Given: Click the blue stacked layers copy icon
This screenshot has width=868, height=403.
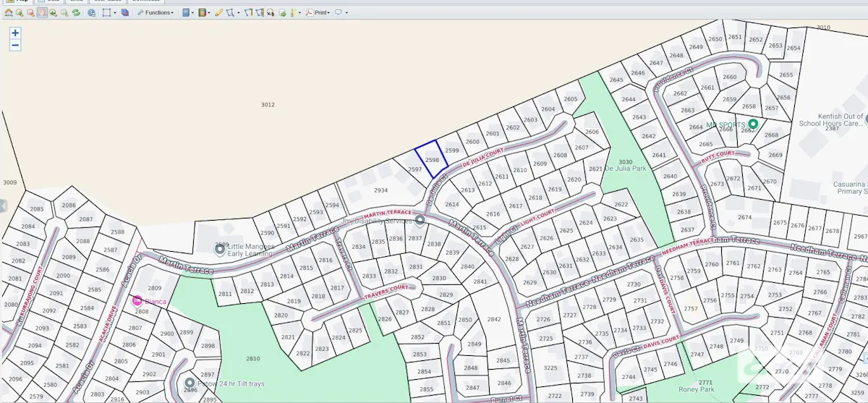Looking at the screenshot, I should click(125, 12).
